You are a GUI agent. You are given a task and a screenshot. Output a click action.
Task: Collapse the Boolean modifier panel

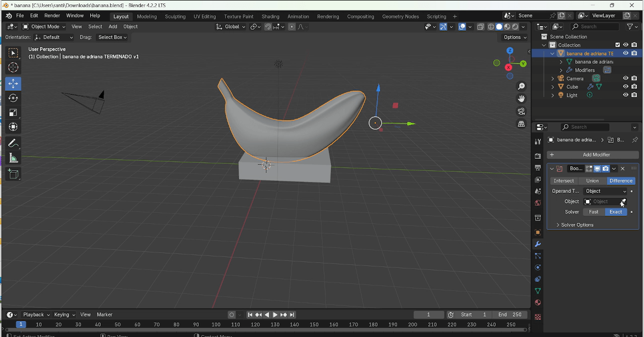(552, 169)
